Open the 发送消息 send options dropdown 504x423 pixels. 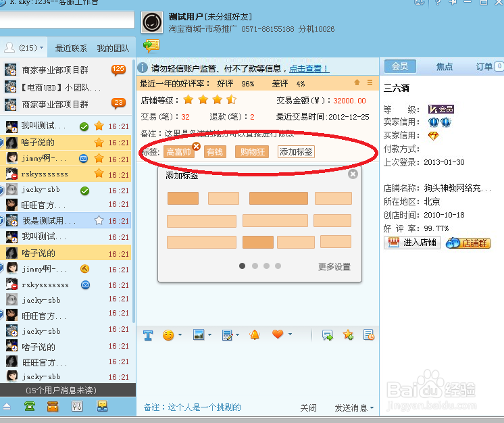(x=372, y=408)
